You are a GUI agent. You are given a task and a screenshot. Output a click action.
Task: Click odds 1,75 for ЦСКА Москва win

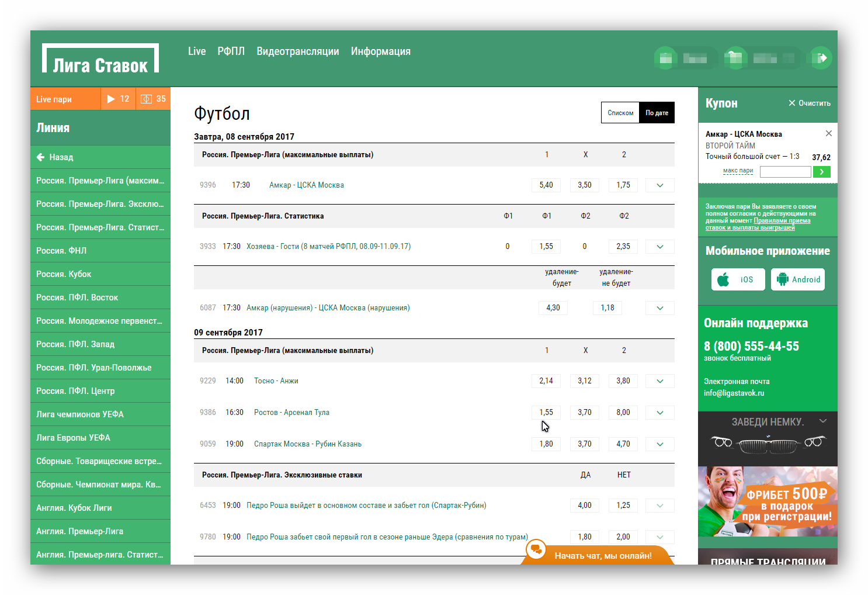(x=623, y=185)
